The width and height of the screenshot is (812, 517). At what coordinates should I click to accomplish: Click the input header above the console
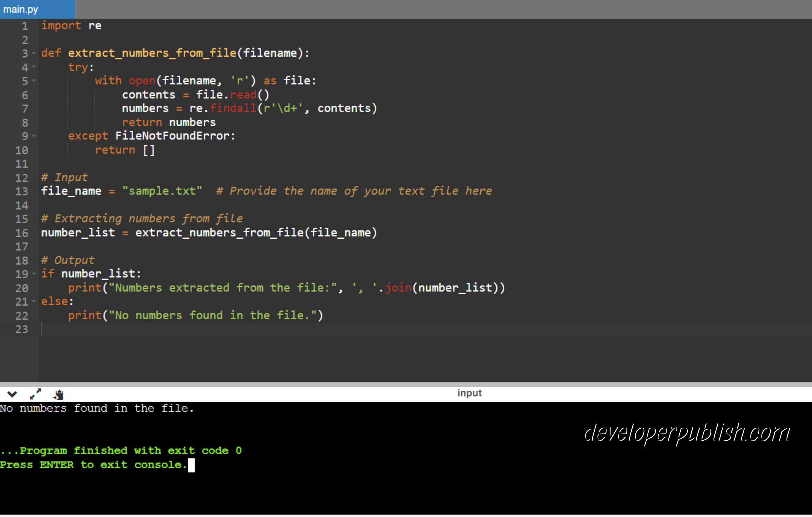470,393
